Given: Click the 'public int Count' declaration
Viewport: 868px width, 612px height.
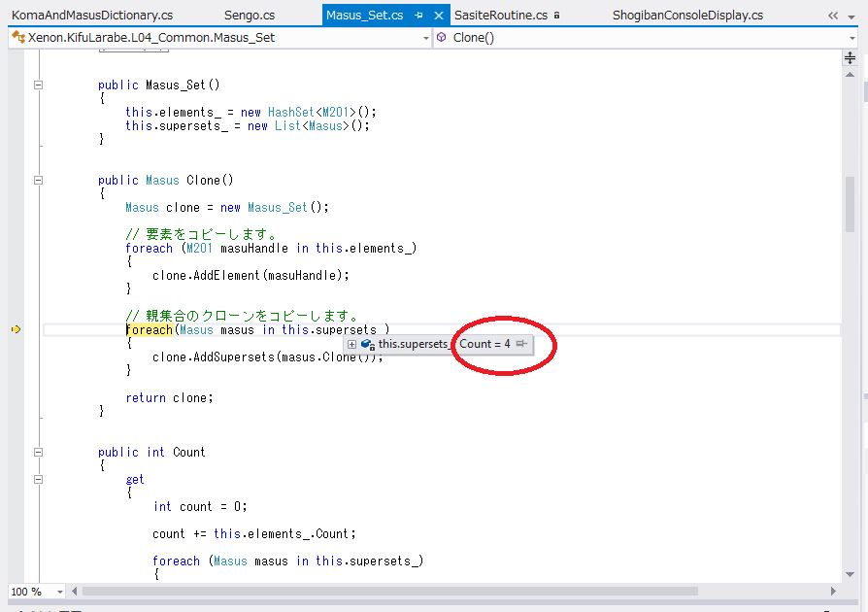Looking at the screenshot, I should pyautogui.click(x=151, y=452).
